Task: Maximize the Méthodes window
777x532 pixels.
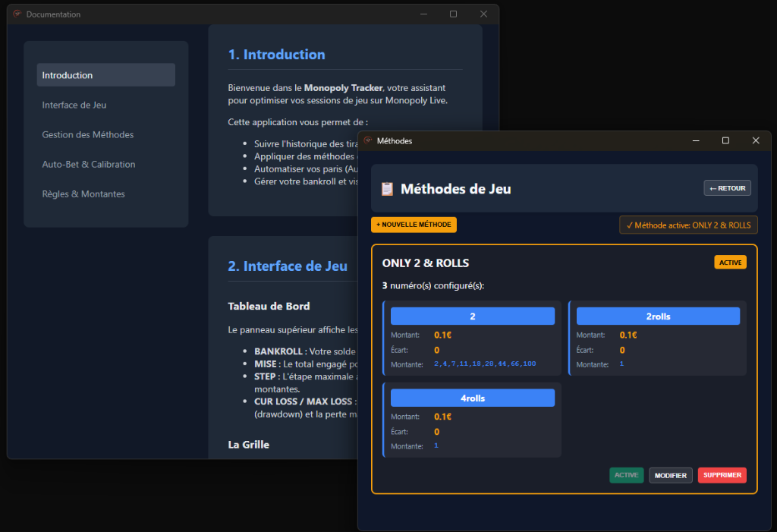Action: [725, 140]
